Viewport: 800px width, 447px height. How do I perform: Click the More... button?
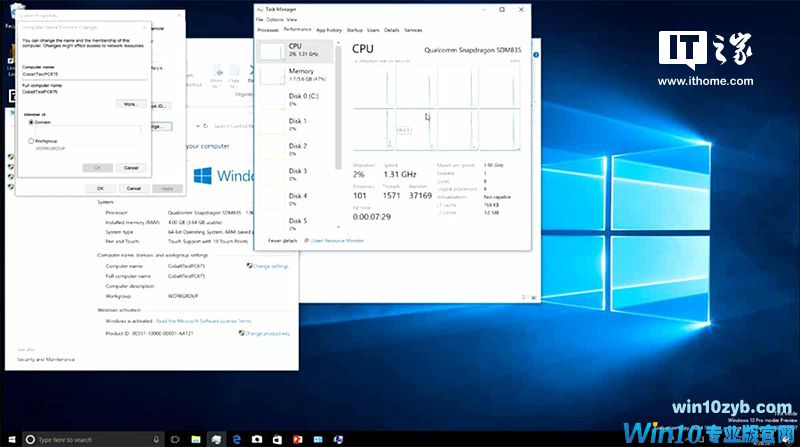point(129,104)
